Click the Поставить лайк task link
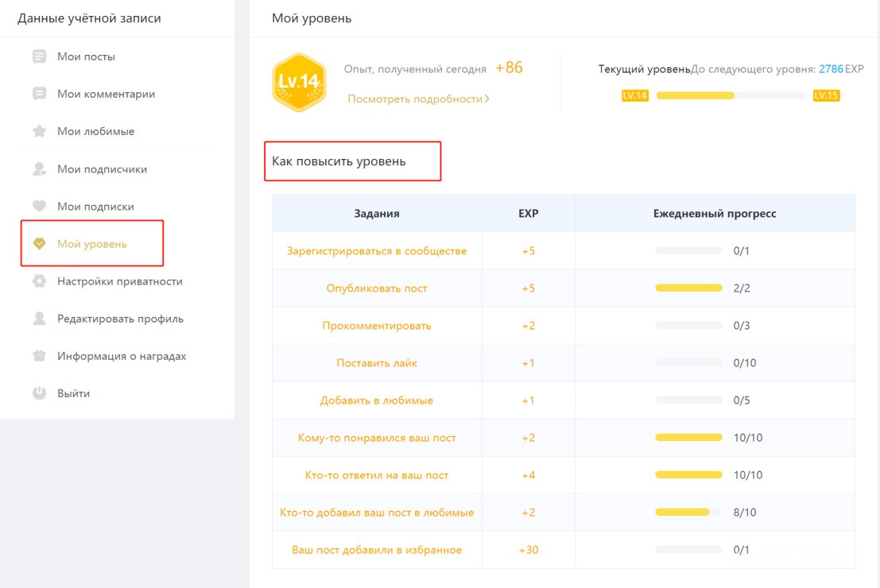880x588 pixels. [377, 363]
